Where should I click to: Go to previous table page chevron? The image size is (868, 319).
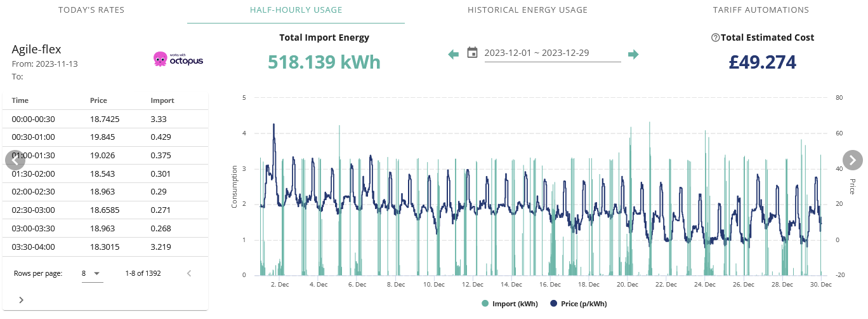188,273
